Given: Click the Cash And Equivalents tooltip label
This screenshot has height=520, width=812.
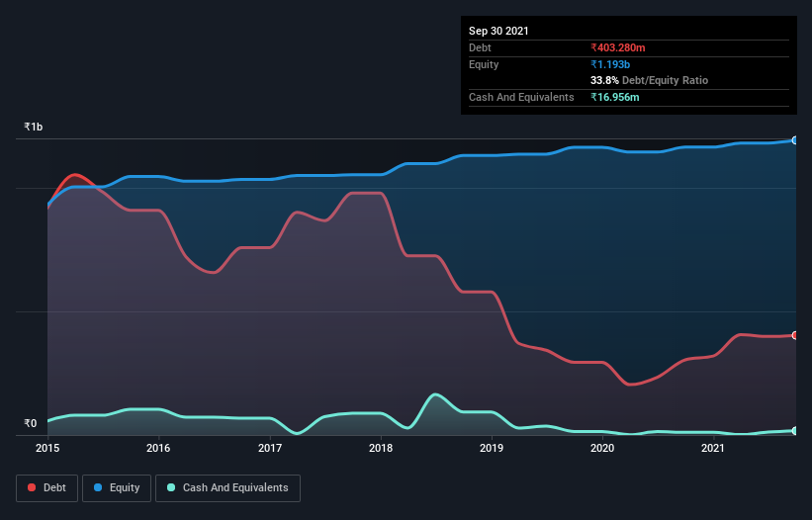Looking at the screenshot, I should pyautogui.click(x=521, y=97).
